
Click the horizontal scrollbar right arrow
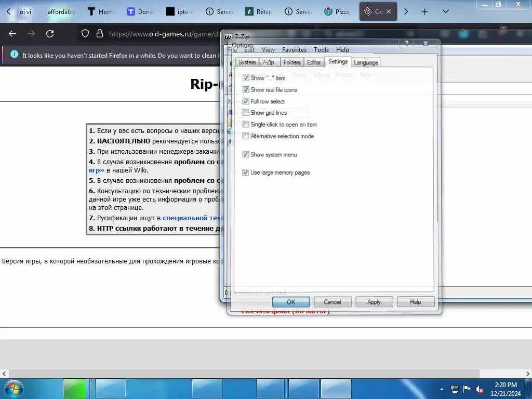coord(528,374)
